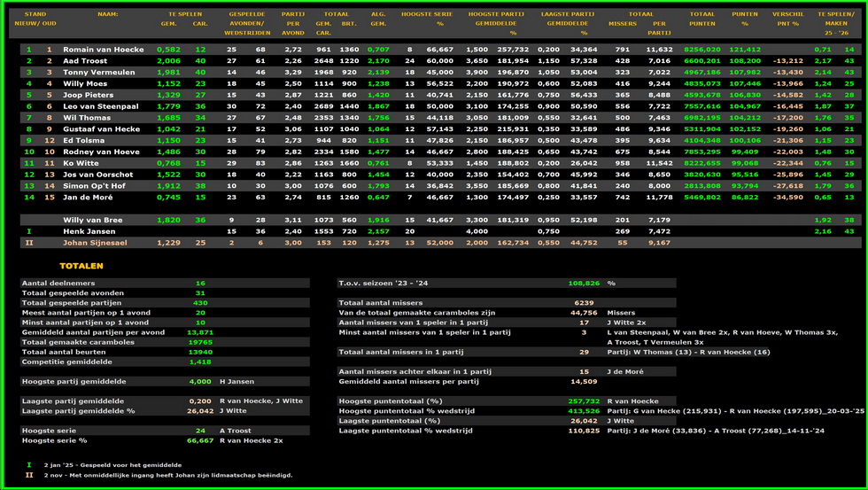Select player name Wil Thomas
This screenshot has height=490, width=868.
coord(87,117)
